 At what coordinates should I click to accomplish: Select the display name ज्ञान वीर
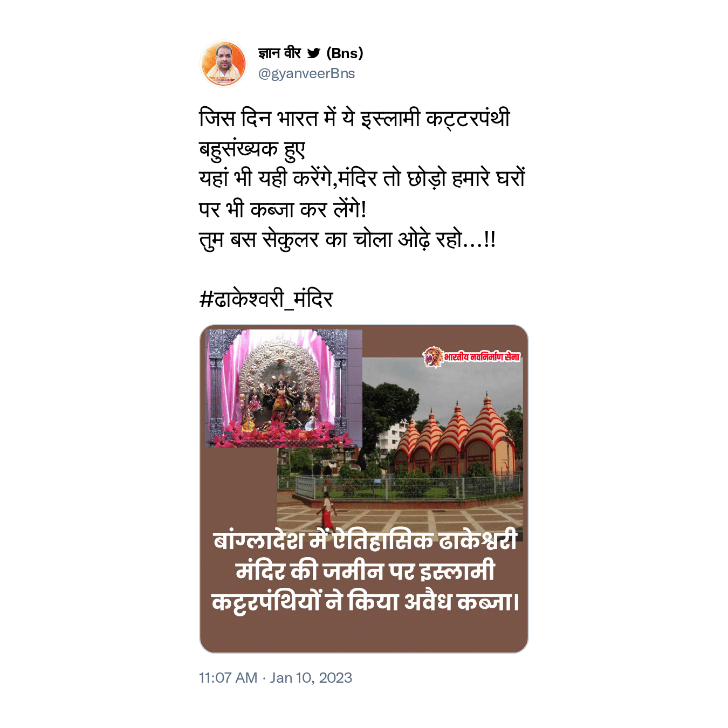pos(279,53)
